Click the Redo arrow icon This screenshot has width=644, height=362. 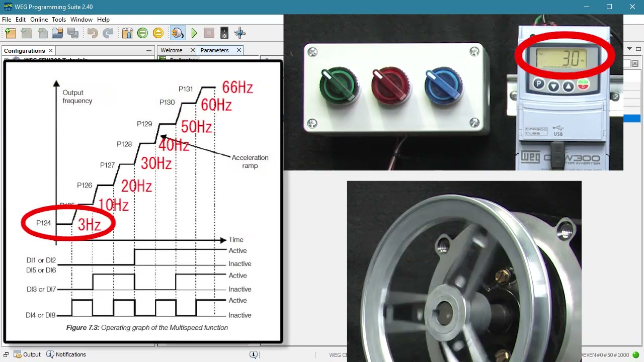pyautogui.click(x=108, y=33)
